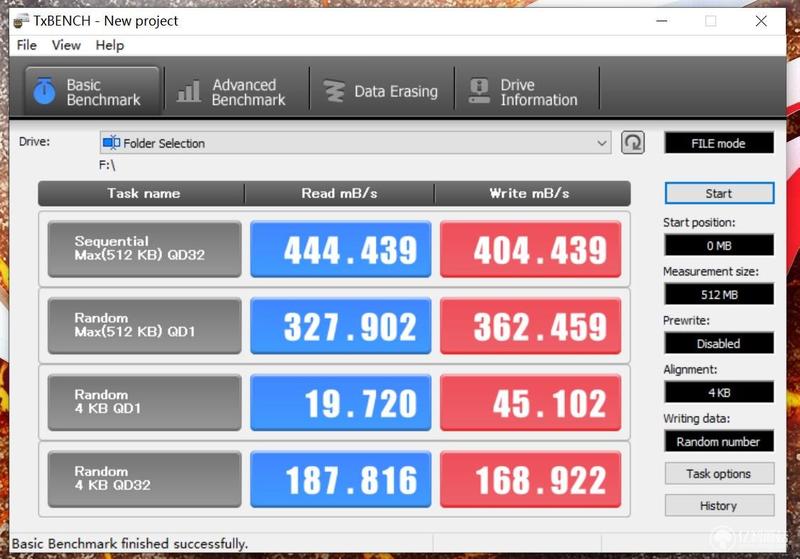Expand the Drive Folder Selection dropdown
800x559 pixels.
(x=355, y=143)
